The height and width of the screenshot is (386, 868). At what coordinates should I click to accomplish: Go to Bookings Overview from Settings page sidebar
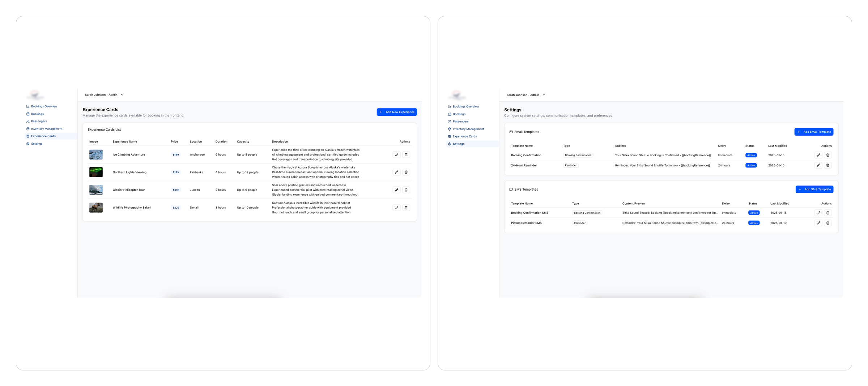click(x=465, y=107)
